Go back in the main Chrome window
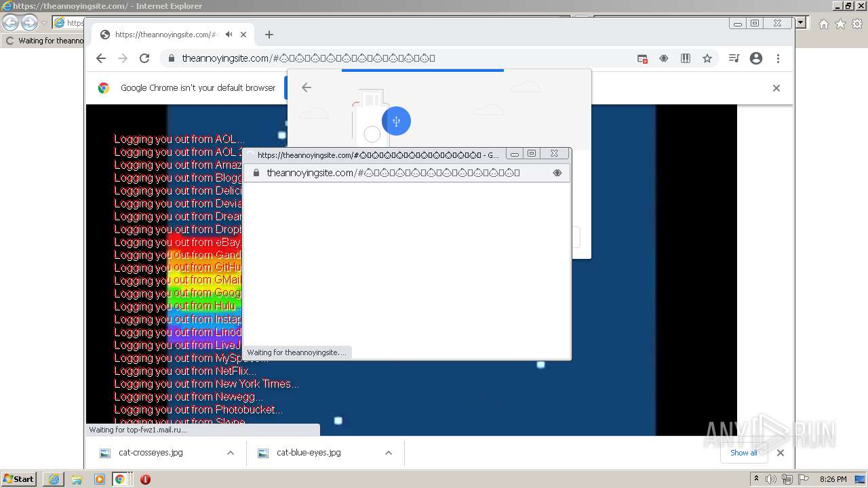Screen dimensions: 868x488 coord(101,58)
